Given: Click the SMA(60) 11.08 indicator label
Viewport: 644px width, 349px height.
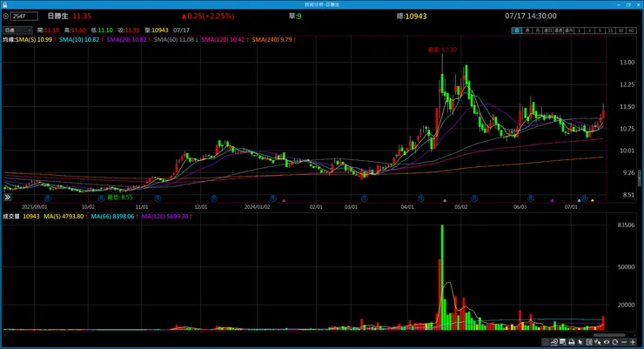Looking at the screenshot, I should [x=176, y=40].
